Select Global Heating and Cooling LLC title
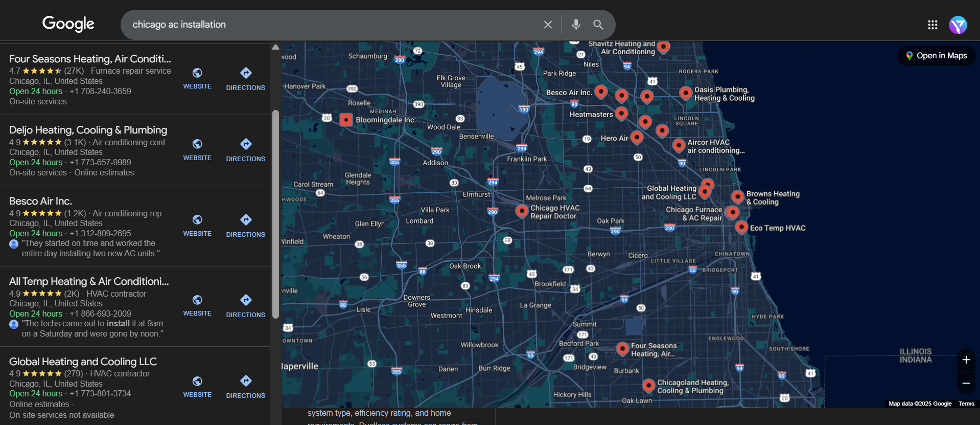The image size is (980, 425). coord(83,362)
